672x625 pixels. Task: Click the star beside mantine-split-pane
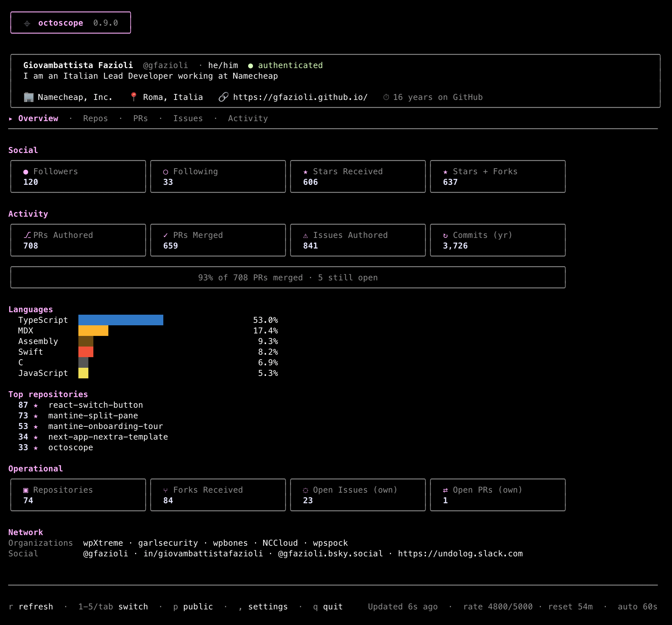[x=36, y=416]
